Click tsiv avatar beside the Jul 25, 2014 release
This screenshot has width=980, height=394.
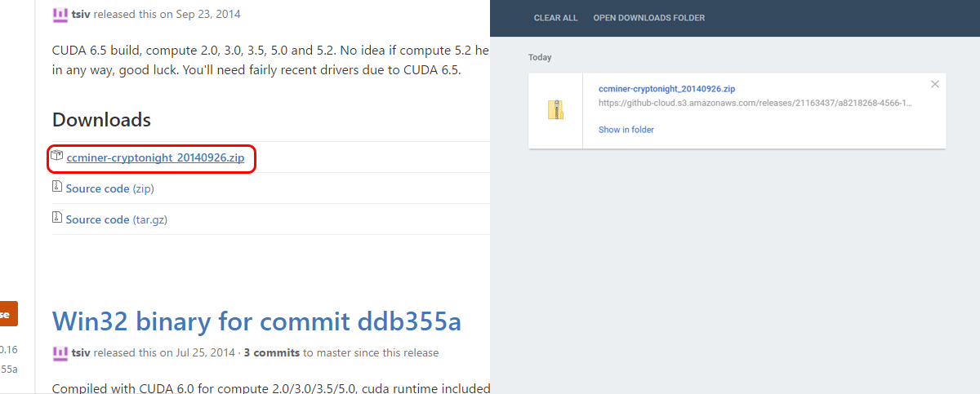click(x=60, y=352)
